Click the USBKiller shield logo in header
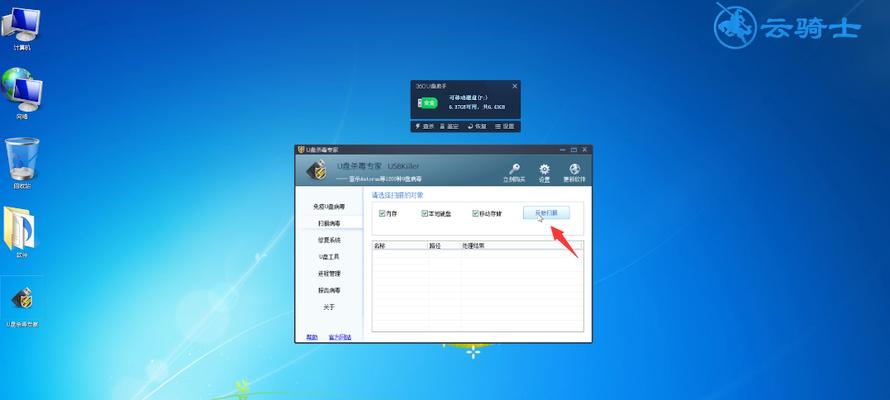This screenshot has width=890, height=400. [316, 170]
